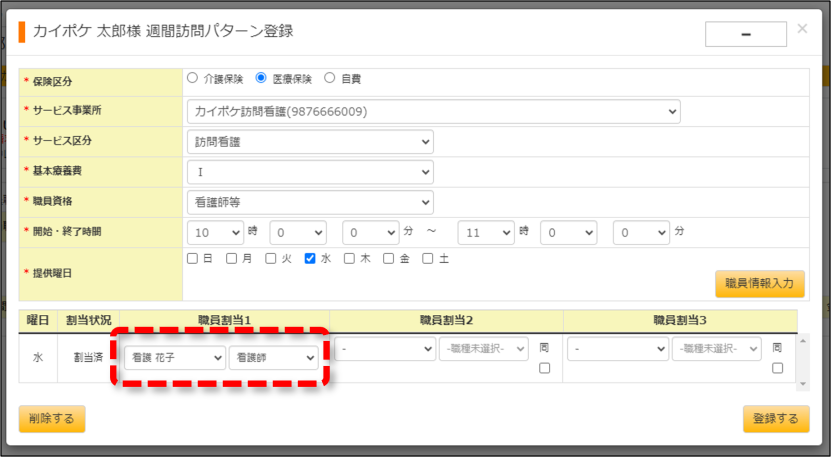The width and height of the screenshot is (831, 457).
Task: Uncheck the 水 day checkbox
Action: click(310, 258)
